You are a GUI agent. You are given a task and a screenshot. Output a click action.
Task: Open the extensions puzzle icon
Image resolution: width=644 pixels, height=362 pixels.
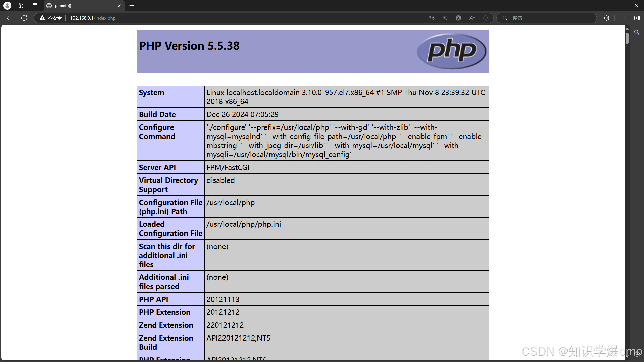[x=606, y=18]
